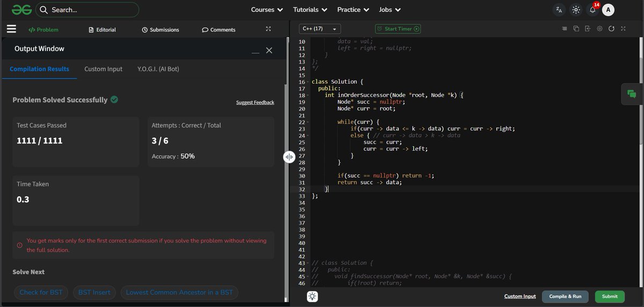Expand the problem panel to fullscreen

[269, 29]
